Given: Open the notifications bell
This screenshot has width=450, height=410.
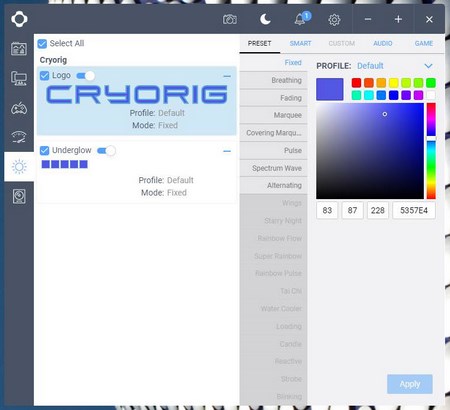Looking at the screenshot, I should (x=300, y=19).
